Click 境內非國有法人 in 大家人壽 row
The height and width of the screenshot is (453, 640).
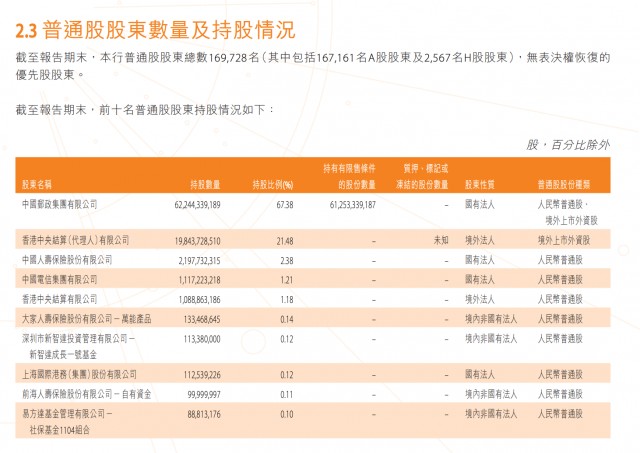click(491, 319)
